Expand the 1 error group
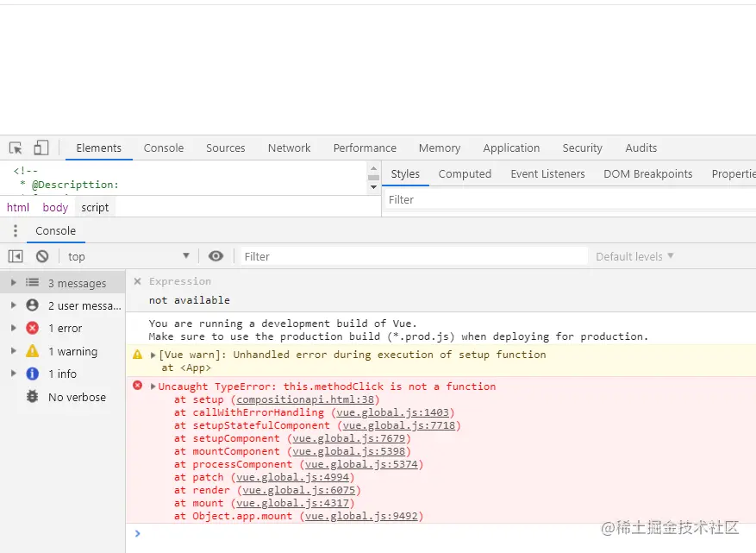The width and height of the screenshot is (756, 553). (14, 328)
